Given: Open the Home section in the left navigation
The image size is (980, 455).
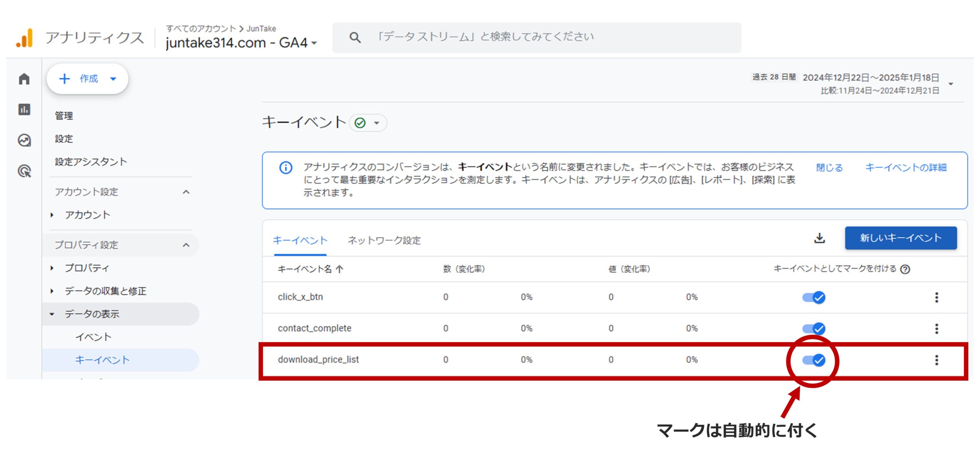Looking at the screenshot, I should click(24, 79).
